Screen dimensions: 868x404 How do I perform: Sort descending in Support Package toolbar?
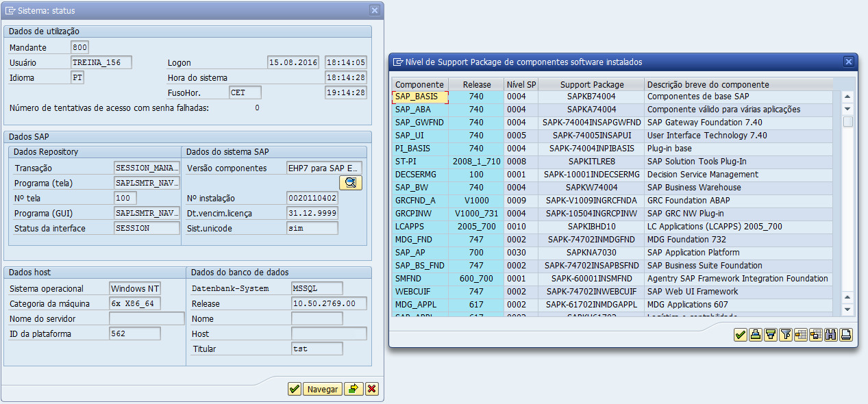tap(771, 335)
